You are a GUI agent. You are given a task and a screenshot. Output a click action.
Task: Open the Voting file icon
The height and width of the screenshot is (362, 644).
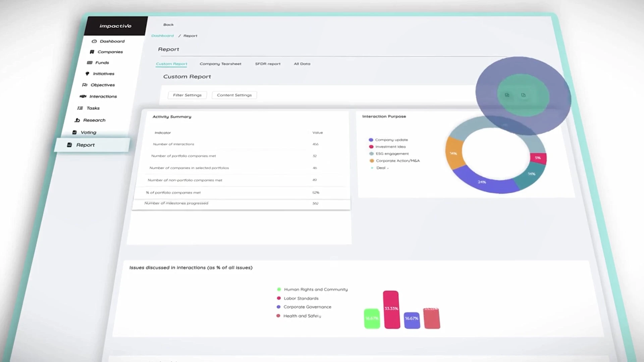(x=74, y=133)
